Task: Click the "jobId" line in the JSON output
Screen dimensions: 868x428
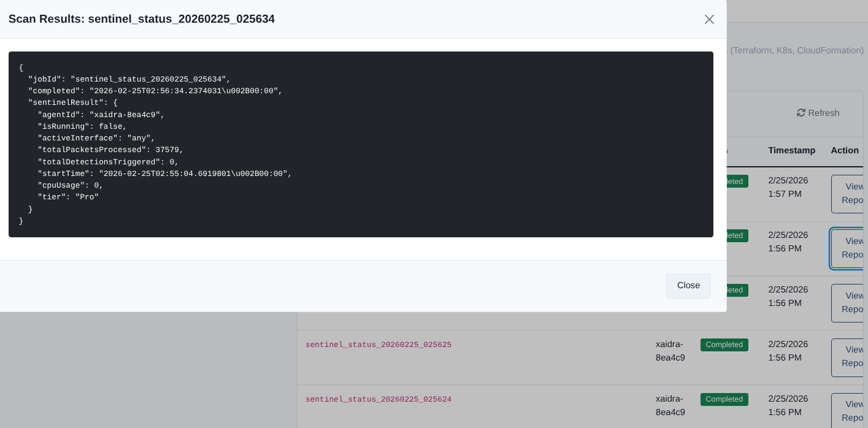Action: pyautogui.click(x=129, y=79)
